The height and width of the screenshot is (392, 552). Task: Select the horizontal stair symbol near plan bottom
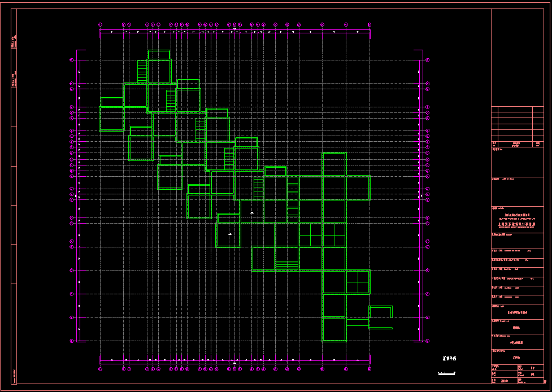(286, 265)
